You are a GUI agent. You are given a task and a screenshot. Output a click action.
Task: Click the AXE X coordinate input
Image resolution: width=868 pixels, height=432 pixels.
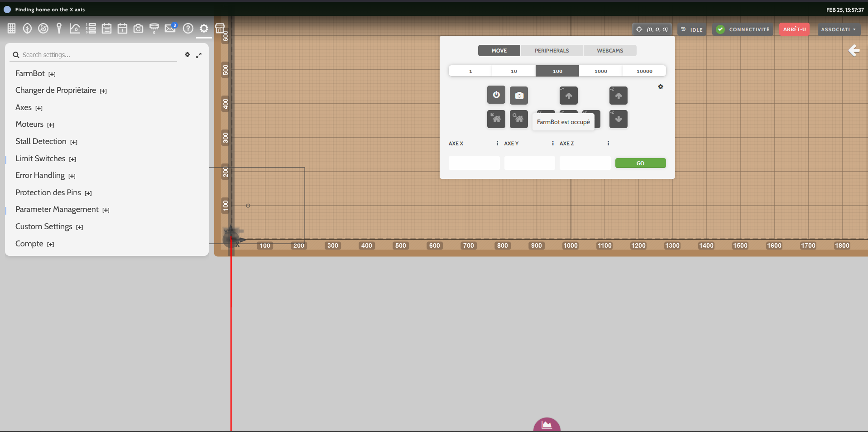point(474,163)
